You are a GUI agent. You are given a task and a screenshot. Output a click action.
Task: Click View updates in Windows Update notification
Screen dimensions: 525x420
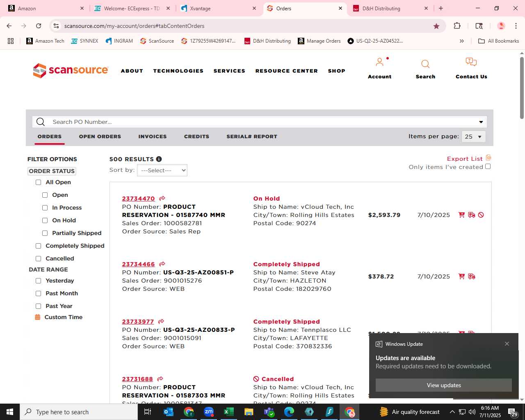[444, 385]
